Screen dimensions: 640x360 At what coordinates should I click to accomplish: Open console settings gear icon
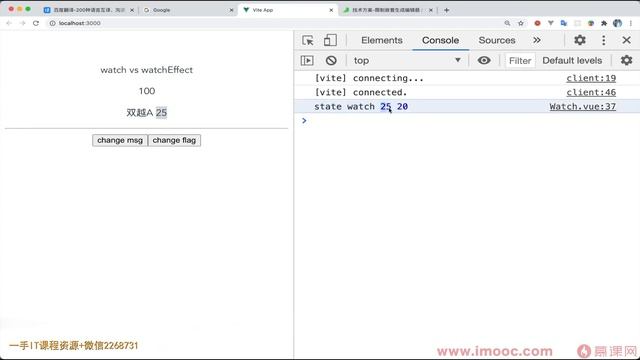(627, 60)
